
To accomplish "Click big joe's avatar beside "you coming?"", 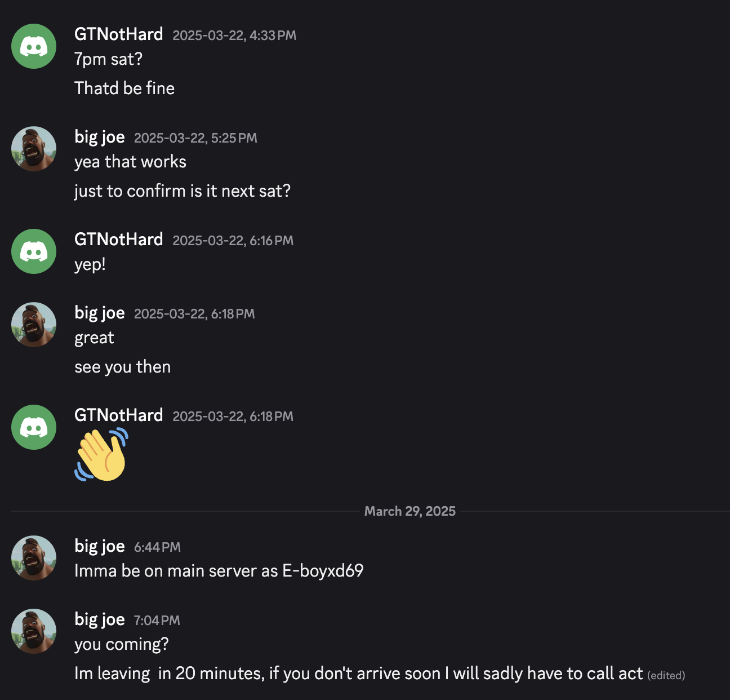I will pos(34,631).
